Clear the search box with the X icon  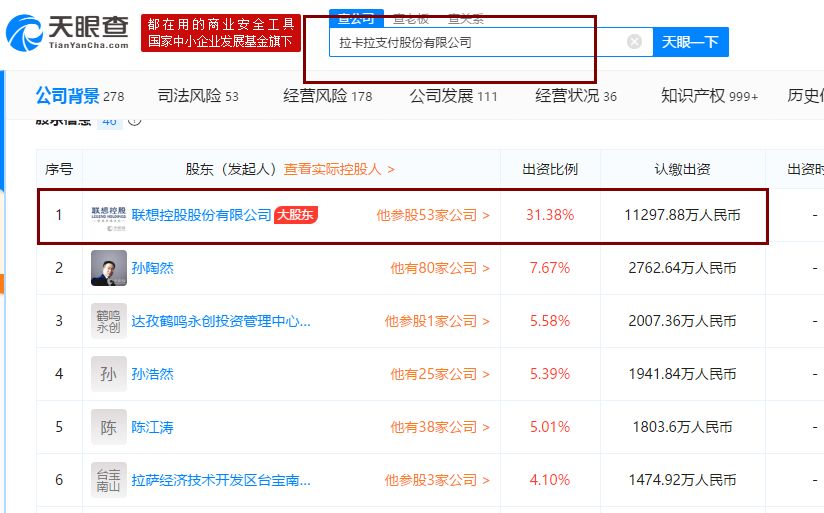coord(634,42)
